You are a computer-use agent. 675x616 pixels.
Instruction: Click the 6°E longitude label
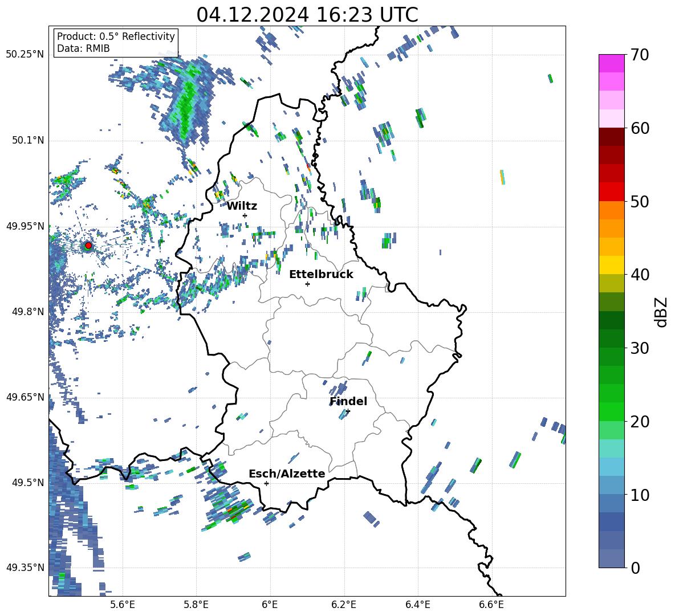(x=270, y=605)
